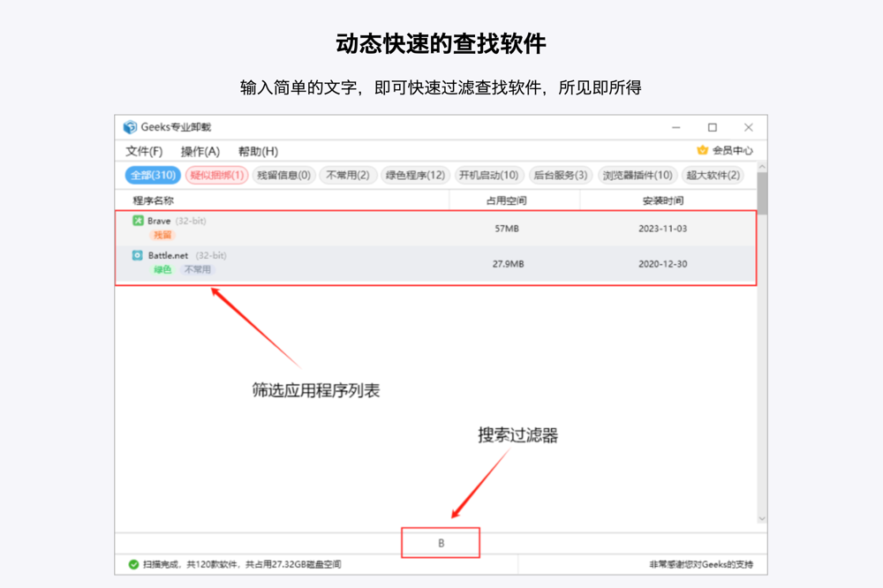Image resolution: width=883 pixels, height=588 pixels.
Task: Open the 操作(A) menu
Action: tap(201, 151)
